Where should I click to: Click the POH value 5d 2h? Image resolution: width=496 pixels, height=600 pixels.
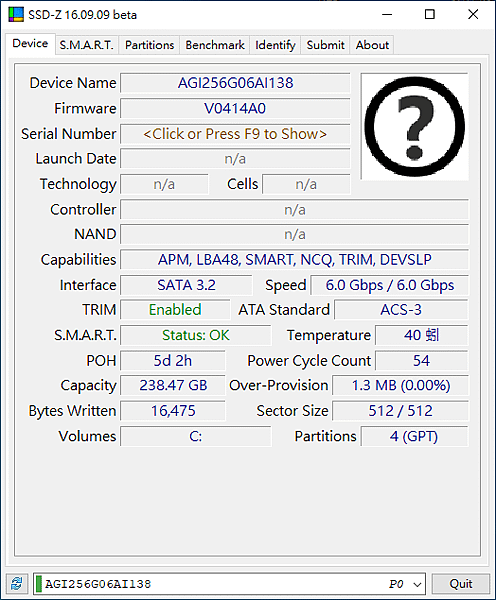(x=173, y=361)
